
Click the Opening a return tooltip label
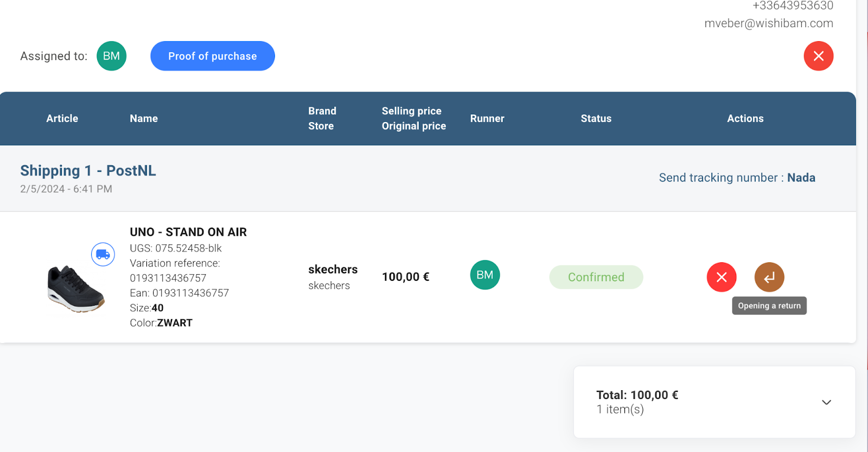[x=769, y=306]
